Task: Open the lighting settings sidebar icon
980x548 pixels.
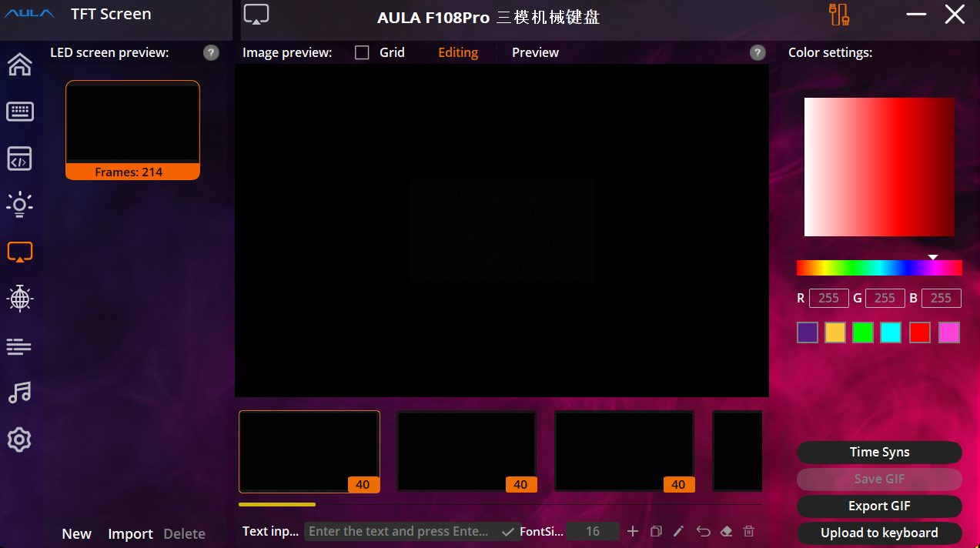Action: [x=19, y=205]
